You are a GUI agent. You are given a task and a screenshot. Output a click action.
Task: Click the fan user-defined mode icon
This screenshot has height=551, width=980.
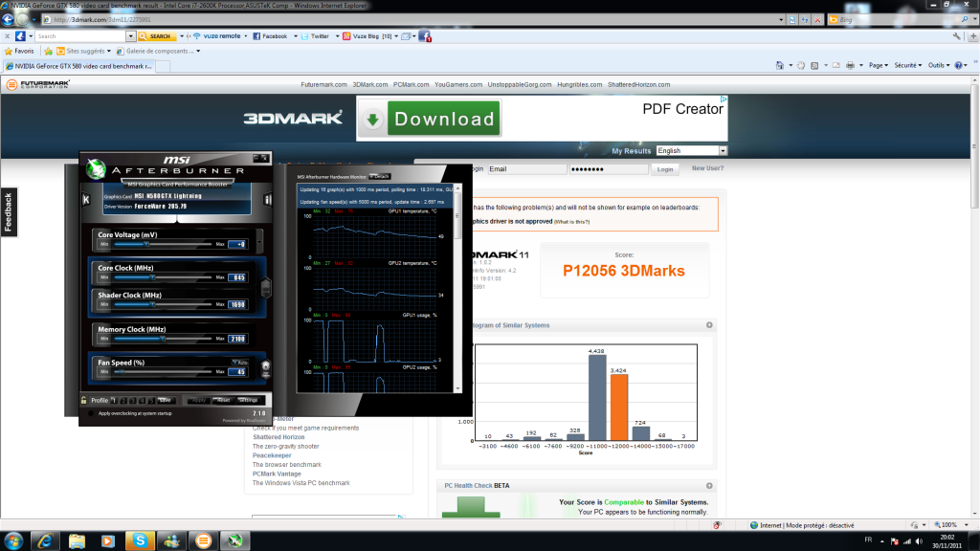point(266,369)
